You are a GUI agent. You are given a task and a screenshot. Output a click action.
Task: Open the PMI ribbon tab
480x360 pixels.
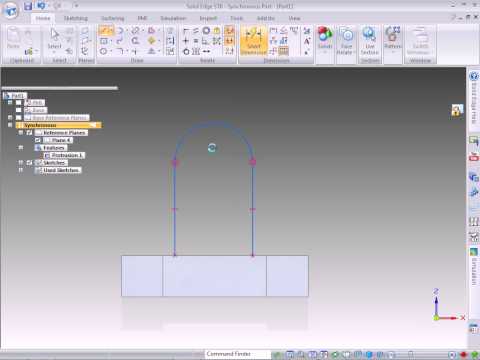(142, 18)
